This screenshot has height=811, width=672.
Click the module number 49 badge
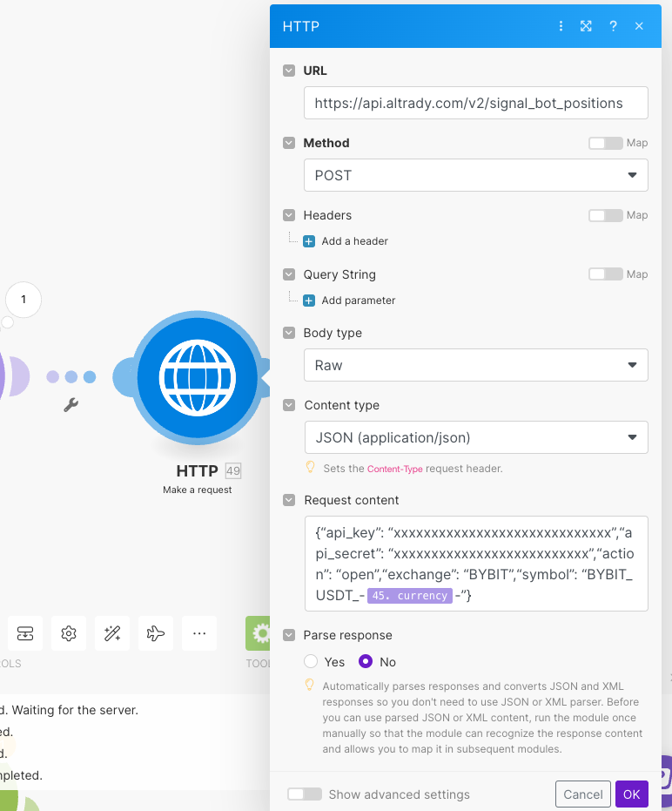pos(233,470)
